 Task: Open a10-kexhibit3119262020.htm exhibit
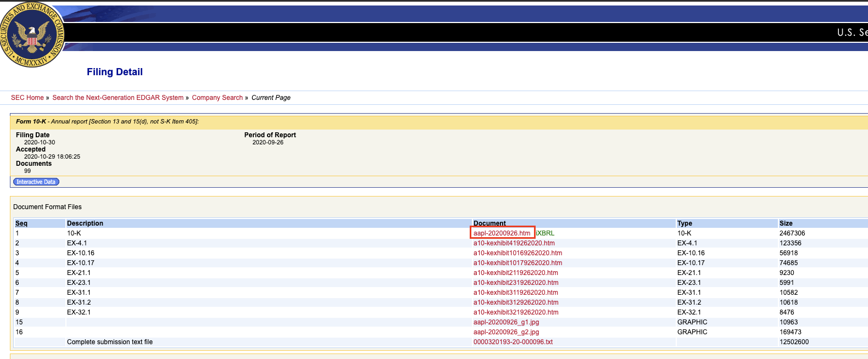516,293
